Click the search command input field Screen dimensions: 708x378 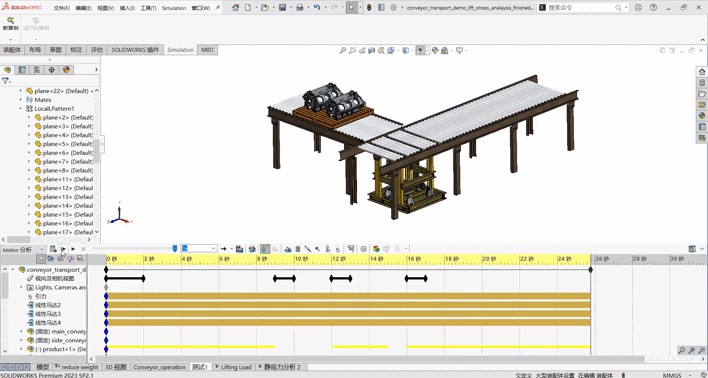(x=580, y=8)
